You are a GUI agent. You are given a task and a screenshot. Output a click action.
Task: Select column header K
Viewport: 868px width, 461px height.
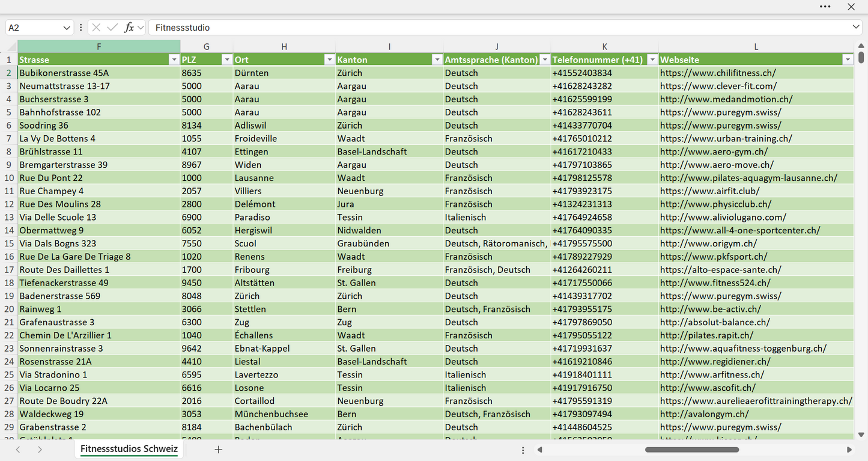(604, 46)
